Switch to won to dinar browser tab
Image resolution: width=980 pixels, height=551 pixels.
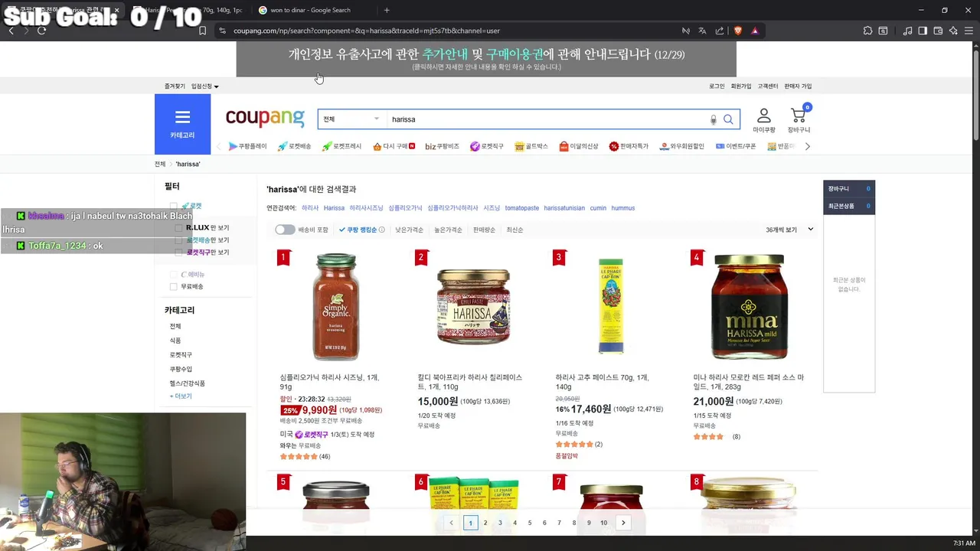[x=310, y=10]
